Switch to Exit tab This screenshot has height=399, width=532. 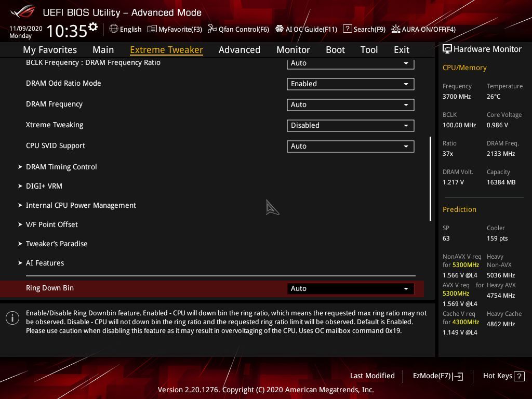coord(402,50)
